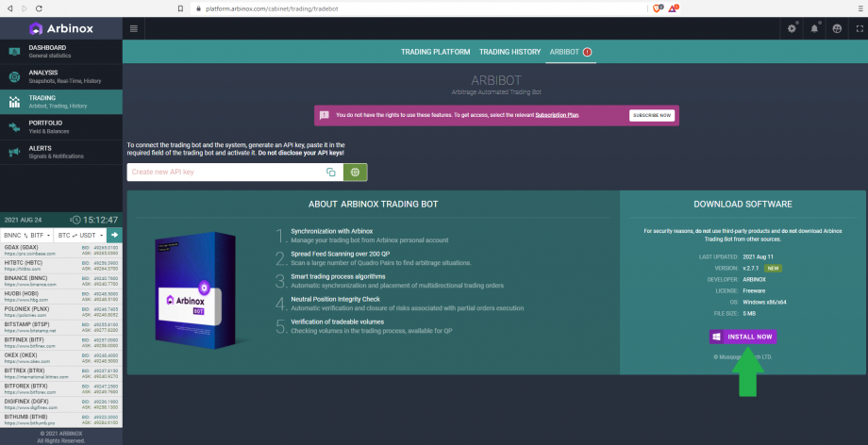Screen dimensions: 868x445
Task: Click the 'Windows x86/x64' OS value
Action: (764, 303)
